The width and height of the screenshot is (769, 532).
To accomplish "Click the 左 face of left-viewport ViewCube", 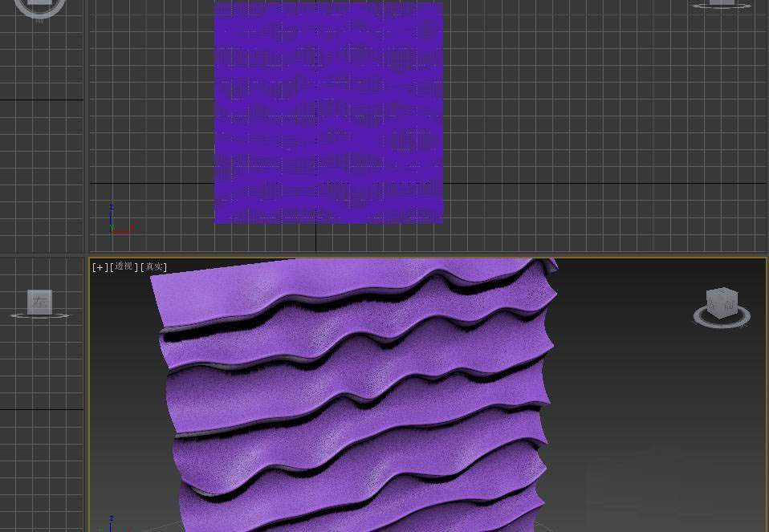I will pyautogui.click(x=39, y=302).
